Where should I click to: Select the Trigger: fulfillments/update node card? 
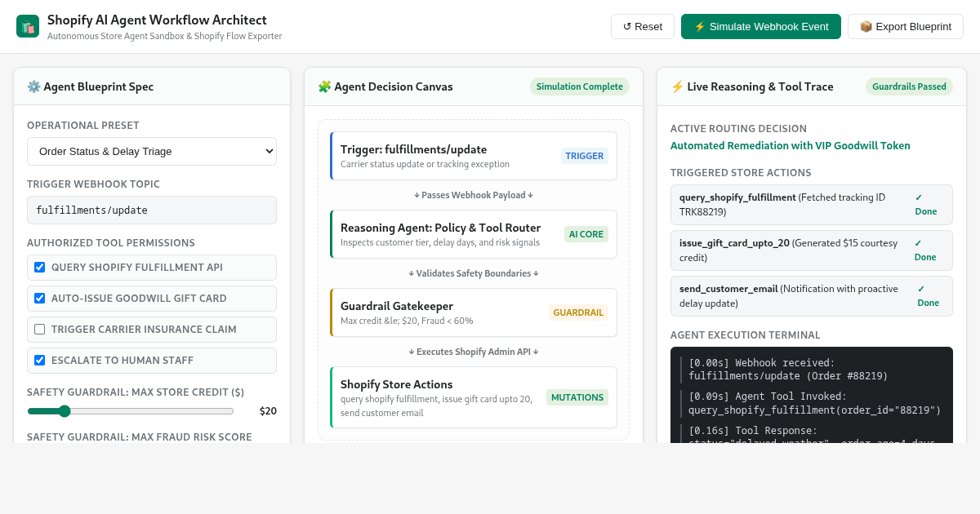coord(474,156)
